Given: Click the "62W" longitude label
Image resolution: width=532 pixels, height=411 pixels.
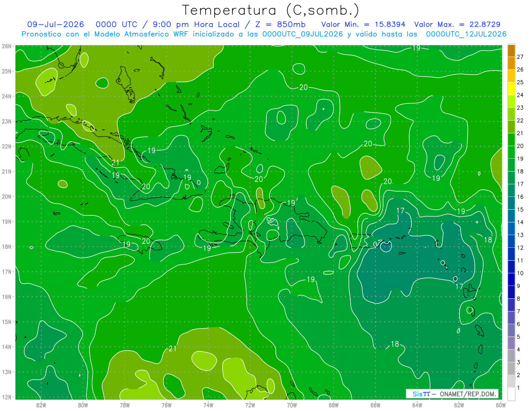Looking at the screenshot, I should 459,405.
